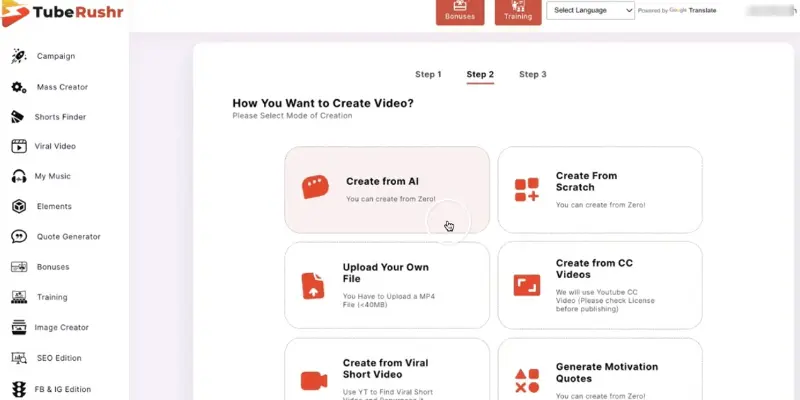800x400 pixels.
Task: Click the camera icon on Create from Viral Short Video
Action: (313, 381)
